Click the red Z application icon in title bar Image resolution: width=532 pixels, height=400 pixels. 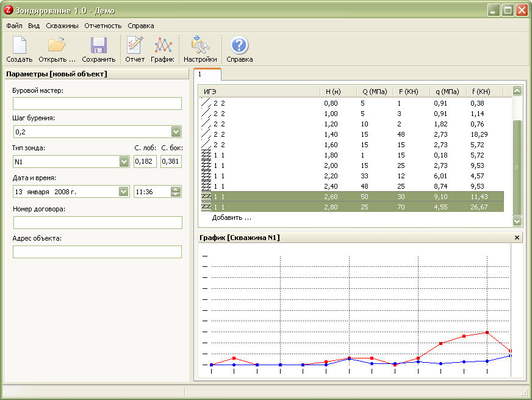click(x=8, y=10)
